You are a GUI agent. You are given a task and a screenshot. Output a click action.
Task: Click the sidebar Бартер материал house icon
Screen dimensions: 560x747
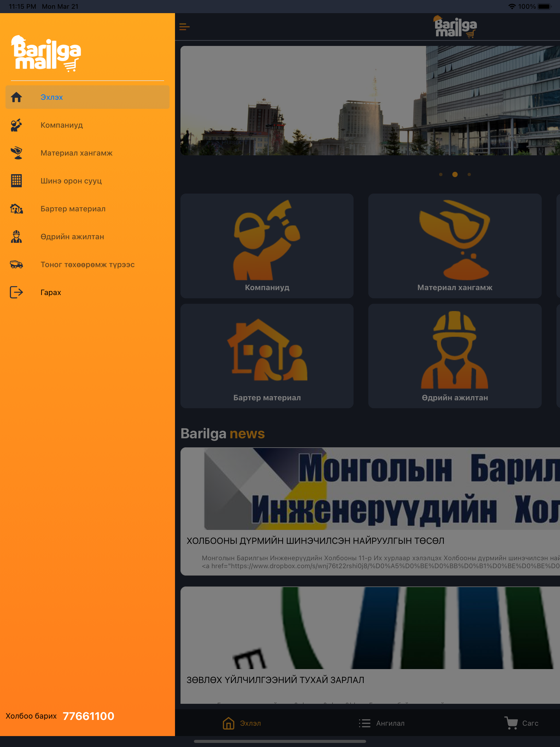(16, 209)
